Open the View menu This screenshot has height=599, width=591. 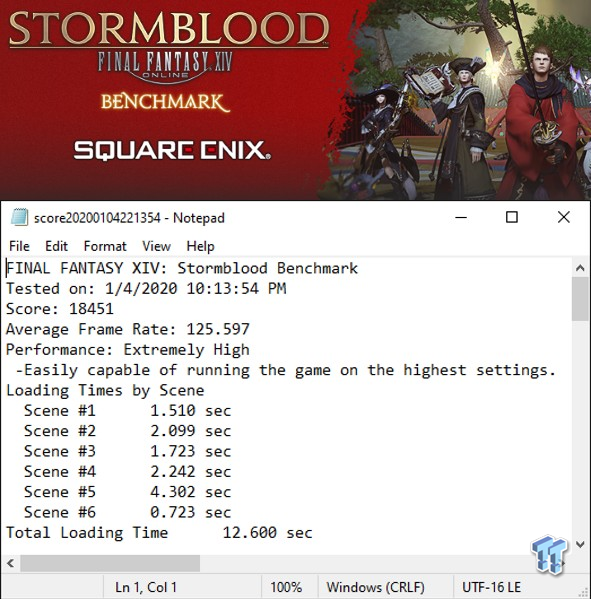pos(156,246)
